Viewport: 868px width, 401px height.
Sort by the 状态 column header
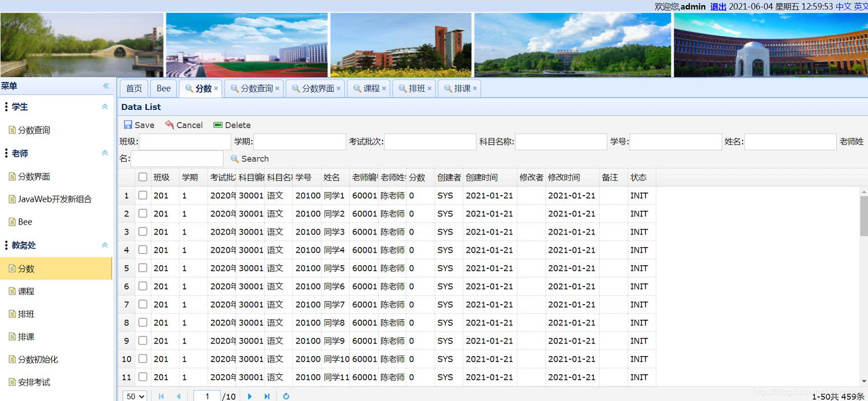pyautogui.click(x=642, y=178)
